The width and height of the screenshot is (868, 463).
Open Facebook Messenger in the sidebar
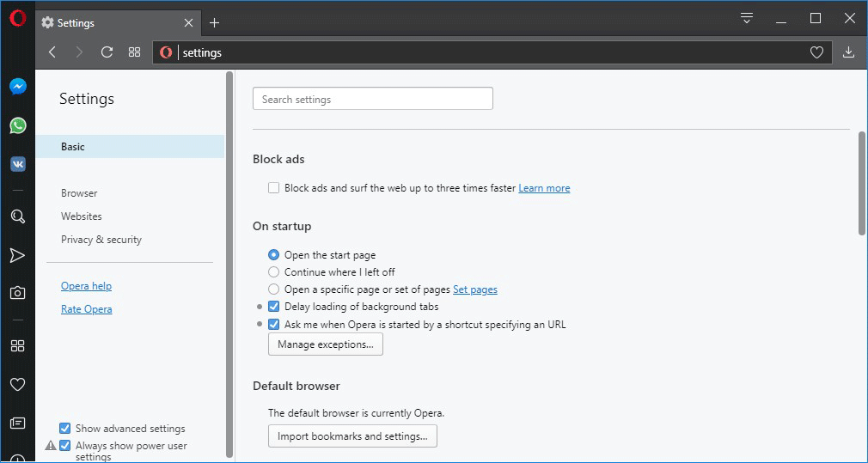coord(18,87)
